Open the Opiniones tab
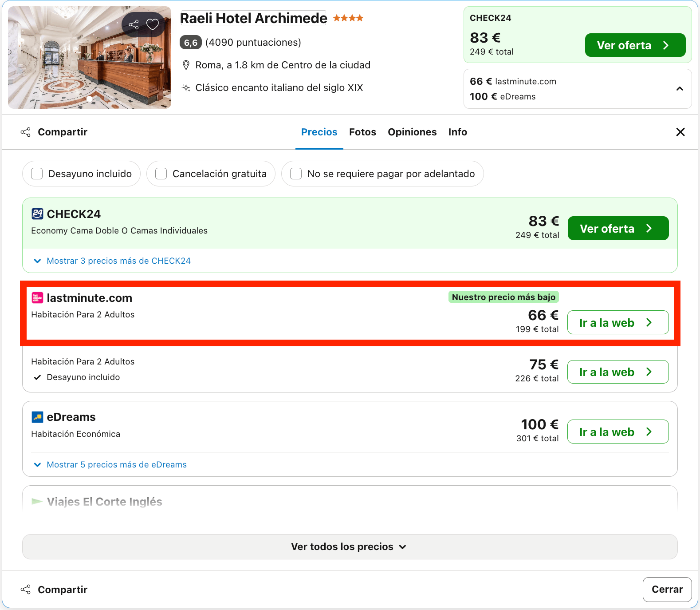 [x=412, y=132]
